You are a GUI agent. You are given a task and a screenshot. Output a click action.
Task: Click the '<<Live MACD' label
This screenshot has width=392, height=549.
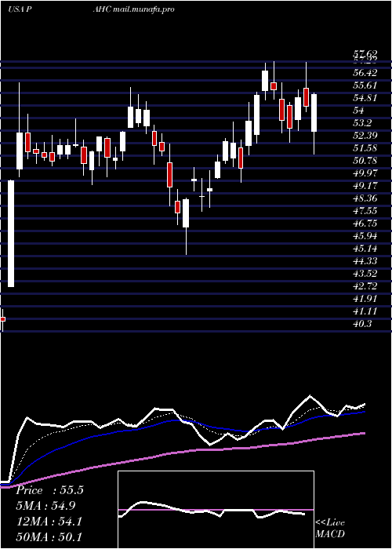(x=330, y=529)
